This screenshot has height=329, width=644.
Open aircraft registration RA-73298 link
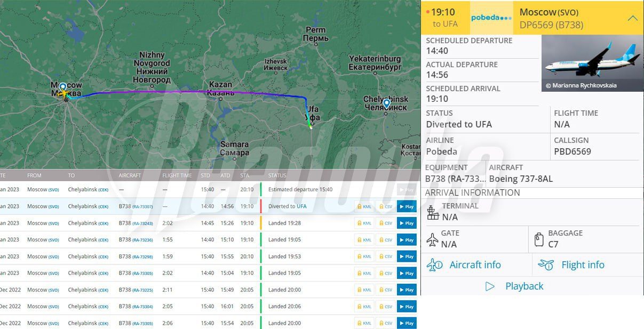142,256
